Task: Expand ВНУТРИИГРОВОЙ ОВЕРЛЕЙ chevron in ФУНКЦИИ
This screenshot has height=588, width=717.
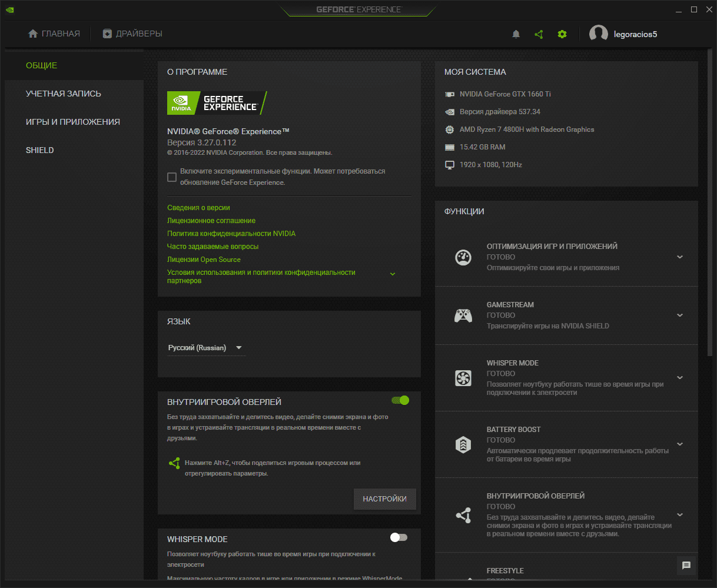Action: coord(680,515)
